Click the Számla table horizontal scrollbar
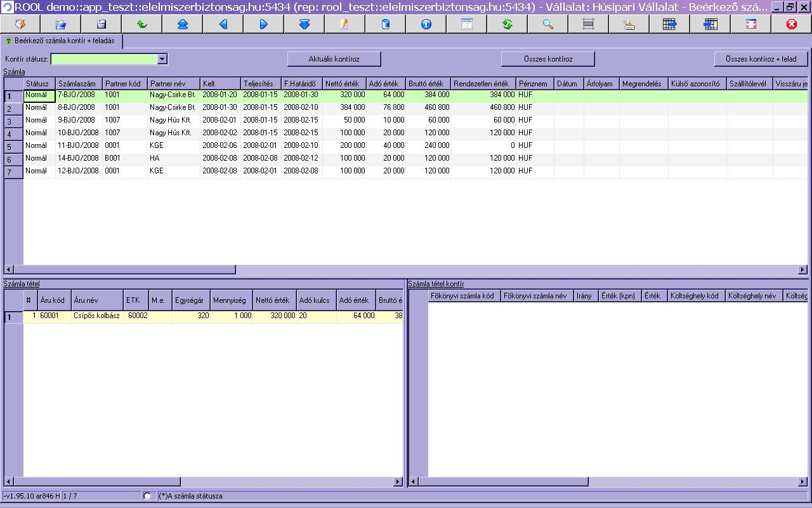Screen dimensions: 812x508 [406, 269]
